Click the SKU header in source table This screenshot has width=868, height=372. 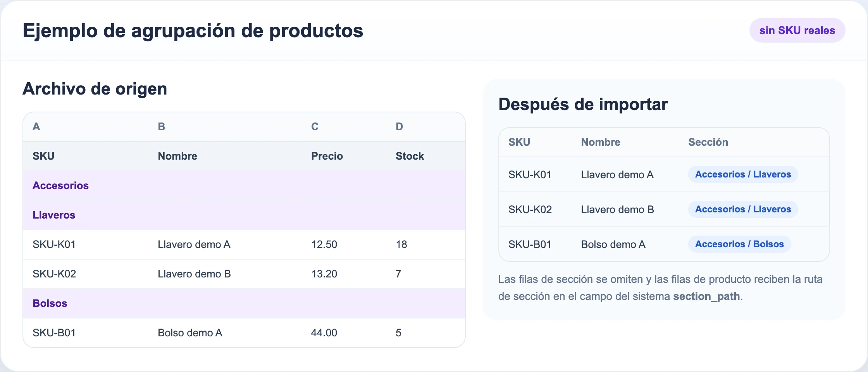tap(43, 156)
